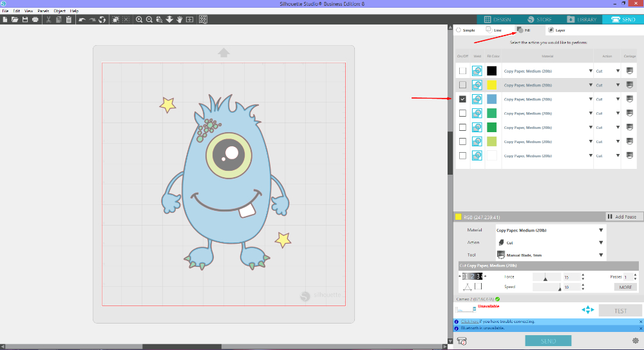Click the drag zoom down-arrow icon

click(169, 19)
